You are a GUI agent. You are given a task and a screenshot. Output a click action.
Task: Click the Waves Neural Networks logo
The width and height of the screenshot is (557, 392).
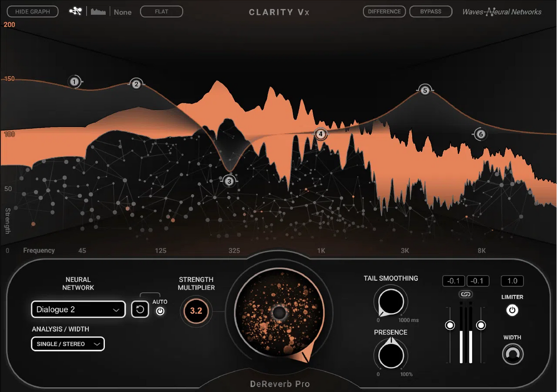coord(501,12)
